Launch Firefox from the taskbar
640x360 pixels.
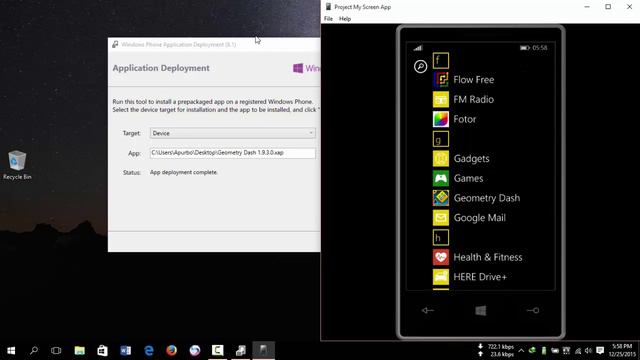(x=171, y=350)
